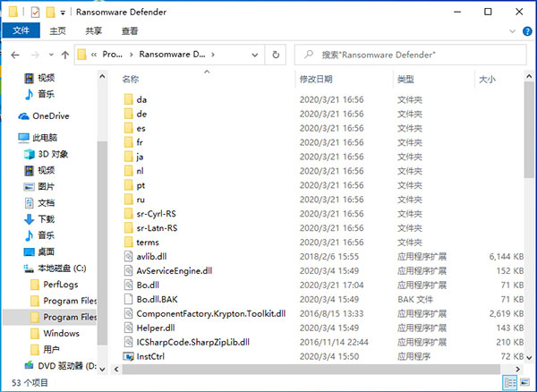Open the 查看 ribbon tab
The width and height of the screenshot is (537, 392).
pyautogui.click(x=130, y=31)
